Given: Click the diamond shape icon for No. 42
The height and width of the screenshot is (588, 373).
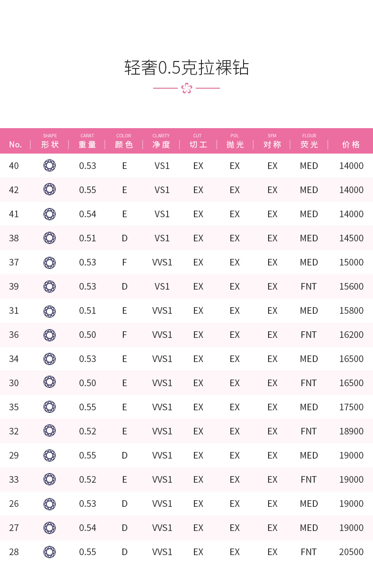Looking at the screenshot, I should [50, 189].
